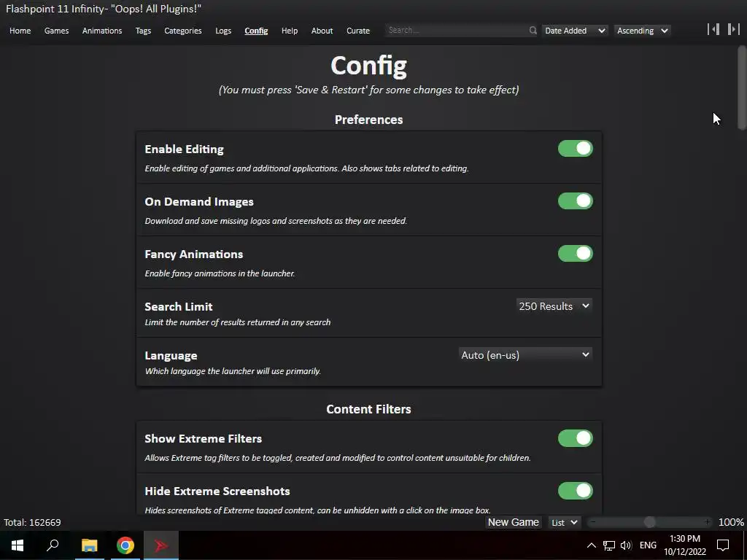Click the 100% scale value

(x=731, y=522)
